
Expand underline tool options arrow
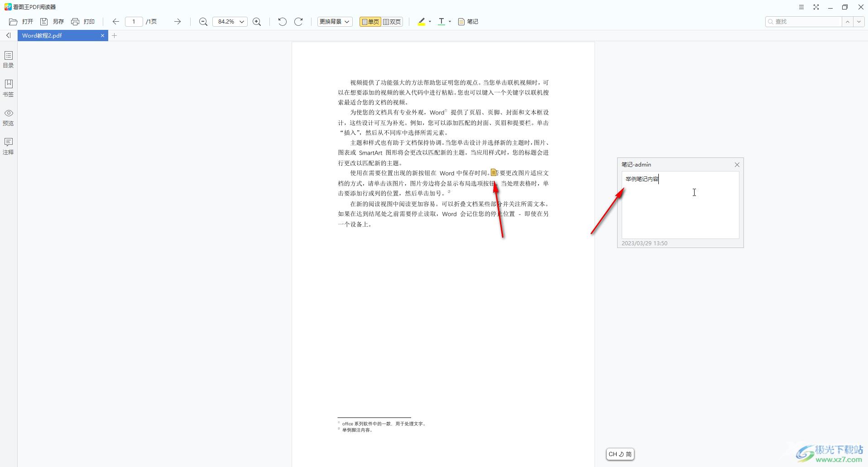coord(450,22)
